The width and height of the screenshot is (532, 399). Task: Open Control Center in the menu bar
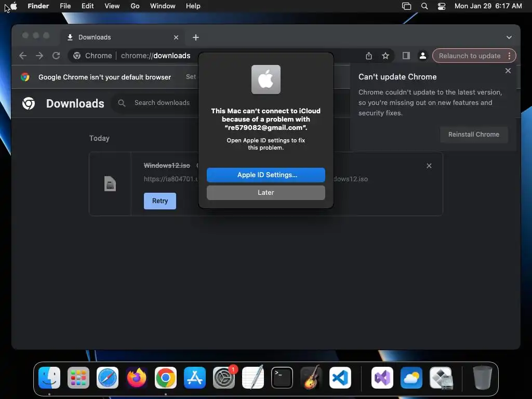[442, 6]
